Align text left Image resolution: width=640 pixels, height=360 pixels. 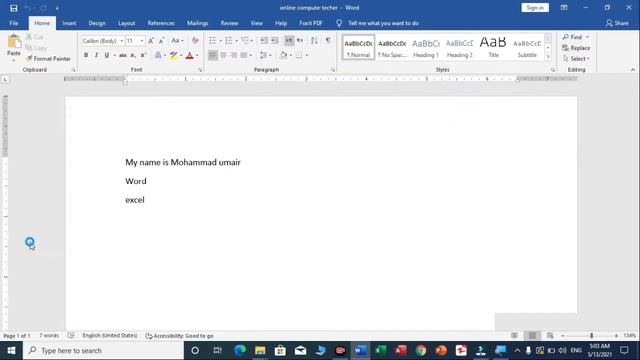point(213,55)
